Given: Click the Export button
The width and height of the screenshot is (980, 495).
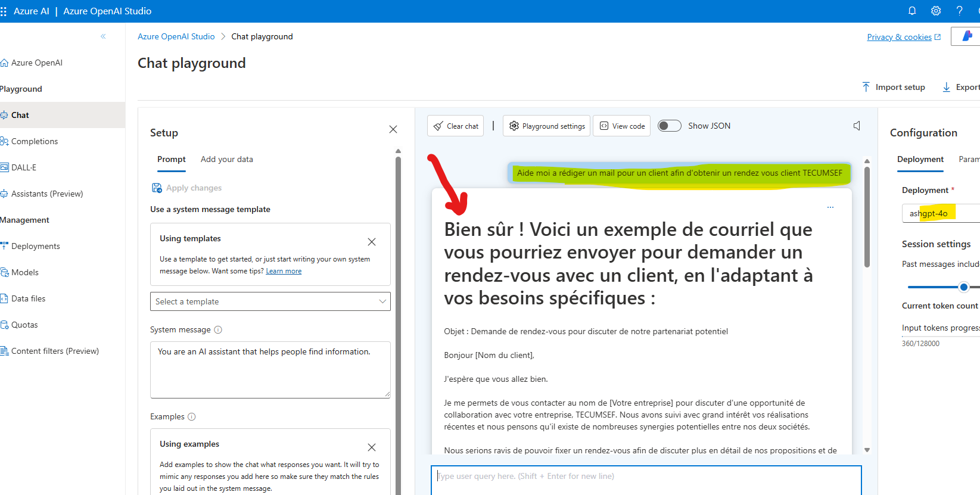Looking at the screenshot, I should click(x=962, y=87).
